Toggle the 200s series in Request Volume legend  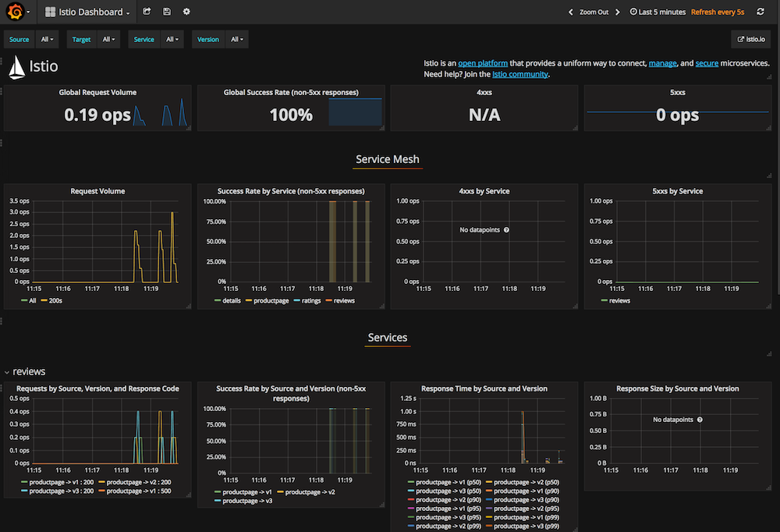(x=51, y=300)
